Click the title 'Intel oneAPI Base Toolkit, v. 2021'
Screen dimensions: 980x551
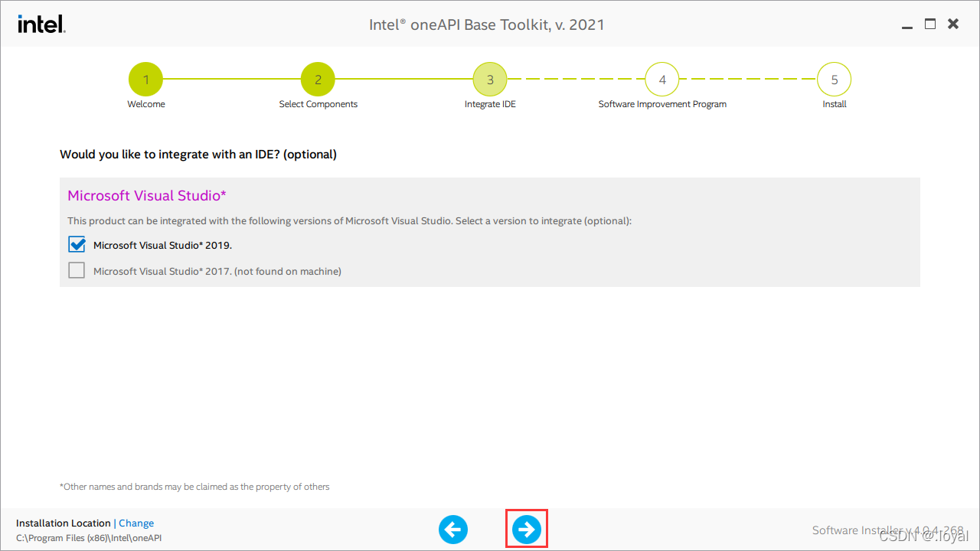coord(487,24)
